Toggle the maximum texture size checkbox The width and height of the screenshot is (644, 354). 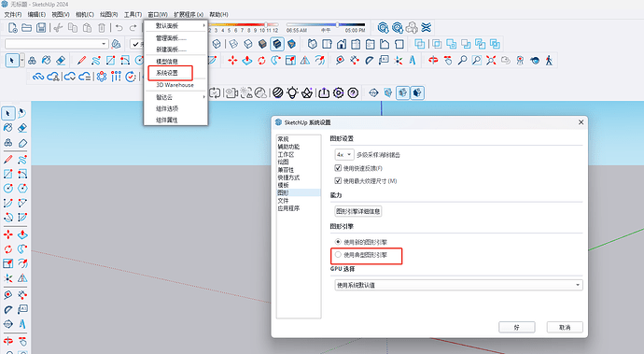338,180
